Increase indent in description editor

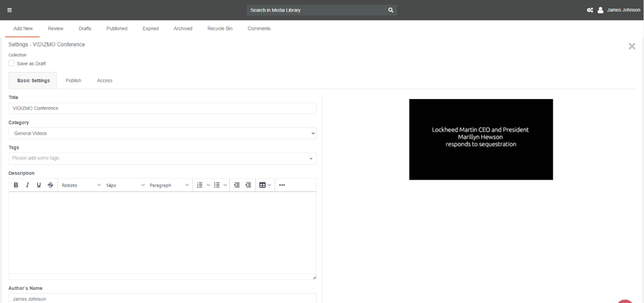pyautogui.click(x=248, y=185)
